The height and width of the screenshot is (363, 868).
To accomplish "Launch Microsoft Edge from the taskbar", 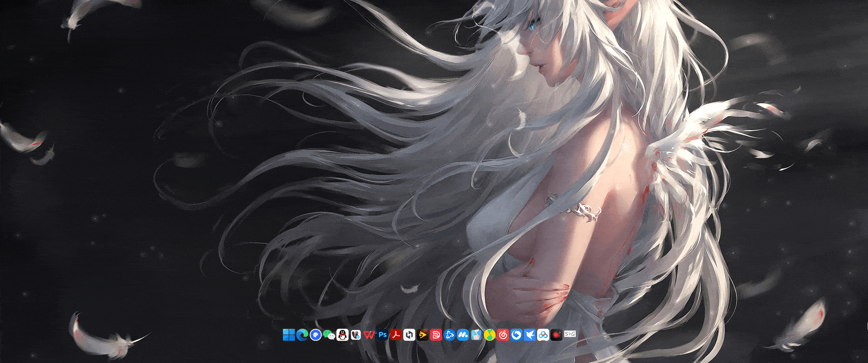I will 302,335.
